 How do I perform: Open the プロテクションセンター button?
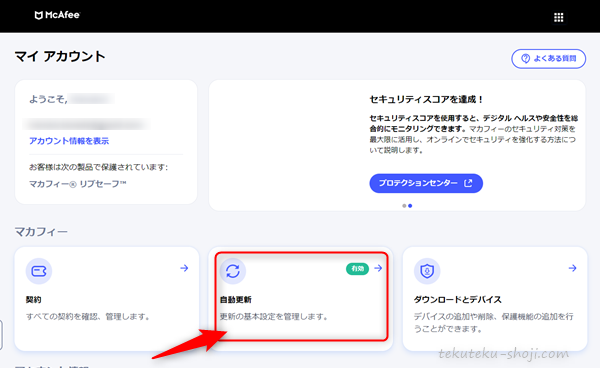tap(426, 183)
